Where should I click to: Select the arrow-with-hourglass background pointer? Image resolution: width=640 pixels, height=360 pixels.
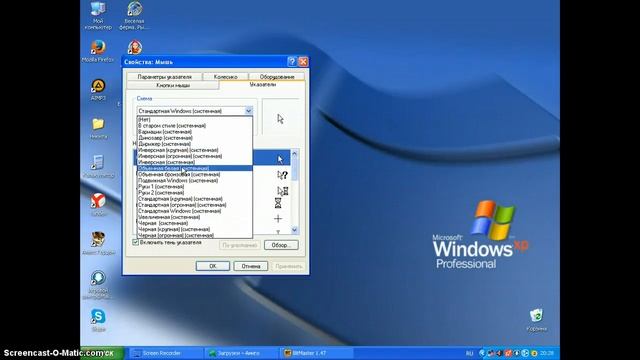[282, 191]
